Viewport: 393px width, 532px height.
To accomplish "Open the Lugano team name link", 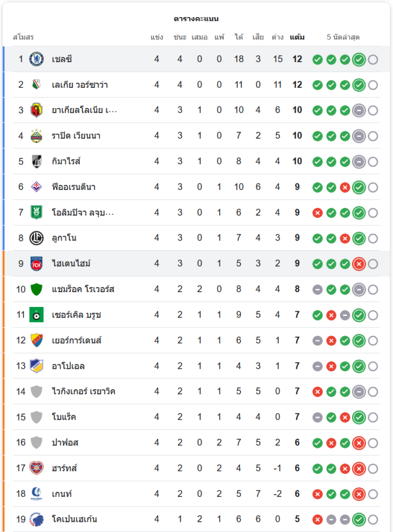I will (x=64, y=238).
